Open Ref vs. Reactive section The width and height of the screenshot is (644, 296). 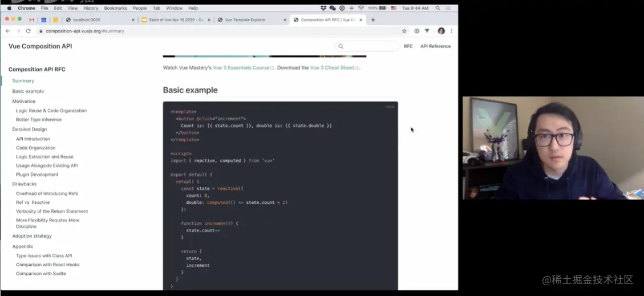coord(33,202)
